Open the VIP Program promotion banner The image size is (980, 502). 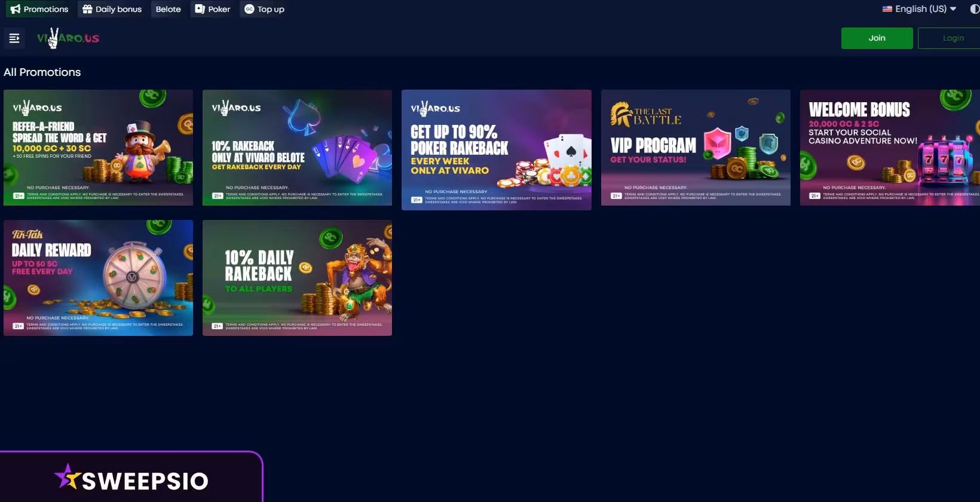696,148
